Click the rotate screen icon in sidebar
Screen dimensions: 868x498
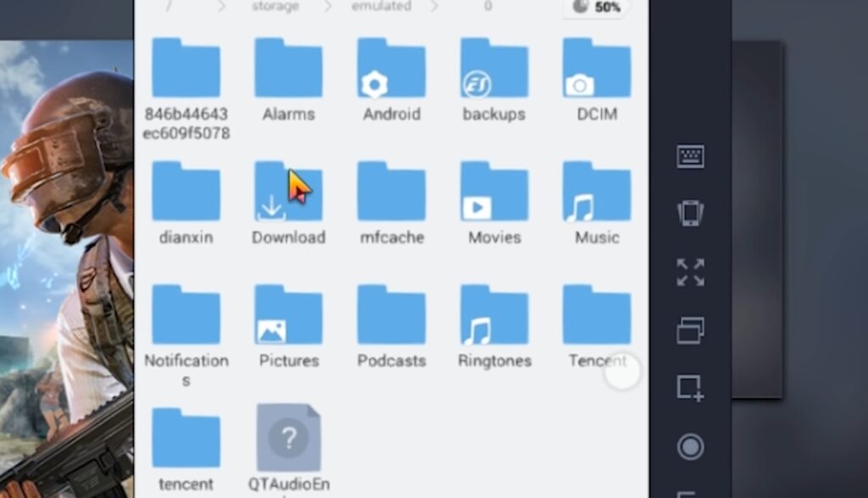pos(690,213)
